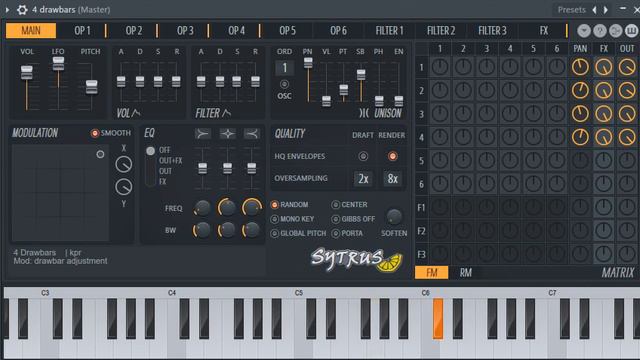This screenshot has width=640, height=360.
Task: Select EQ high shelf band shape
Action: 252,133
